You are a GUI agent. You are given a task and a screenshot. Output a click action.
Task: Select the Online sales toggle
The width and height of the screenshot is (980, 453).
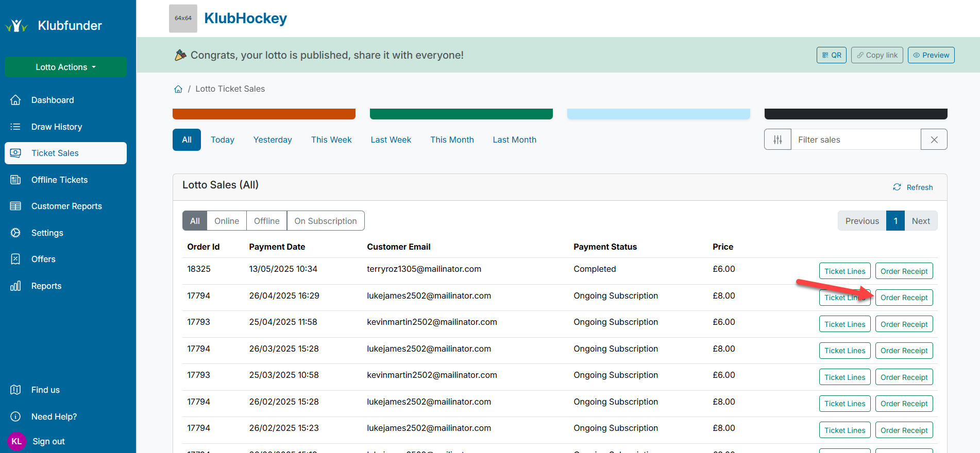click(226, 221)
